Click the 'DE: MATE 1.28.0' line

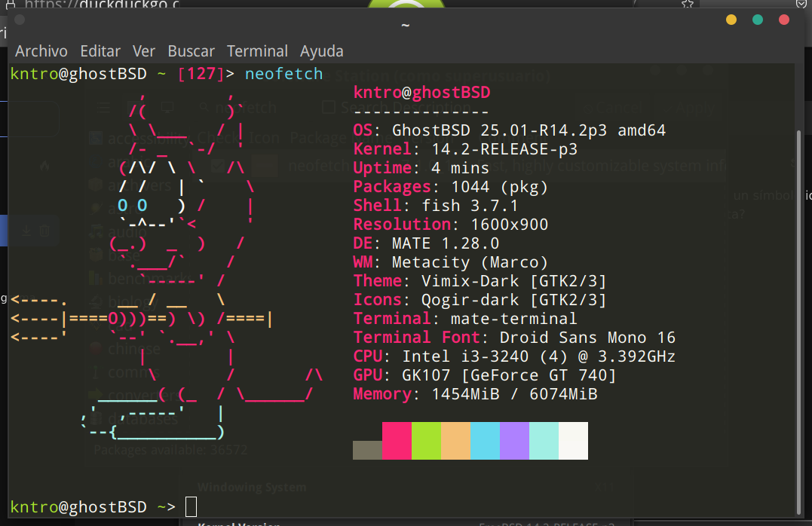426,243
